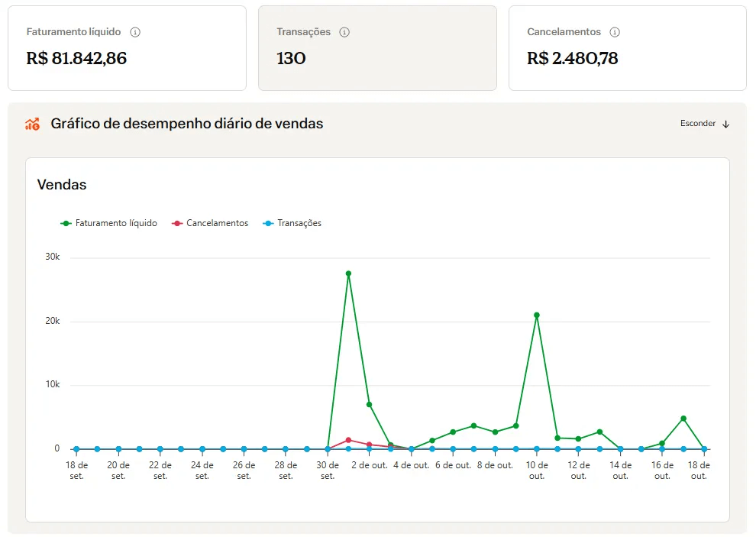The height and width of the screenshot is (537, 756).
Task: Click info icon next to Transações
Action: 344,32
